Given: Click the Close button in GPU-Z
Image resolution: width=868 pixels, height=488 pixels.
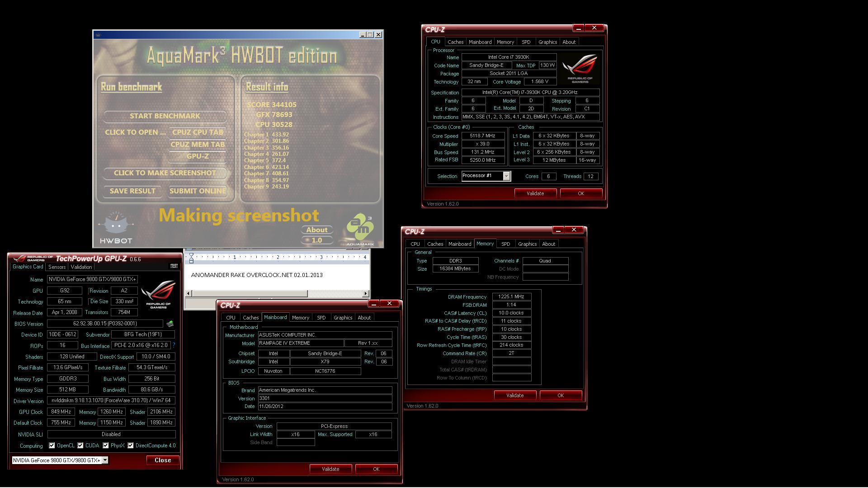Looking at the screenshot, I should [x=163, y=460].
